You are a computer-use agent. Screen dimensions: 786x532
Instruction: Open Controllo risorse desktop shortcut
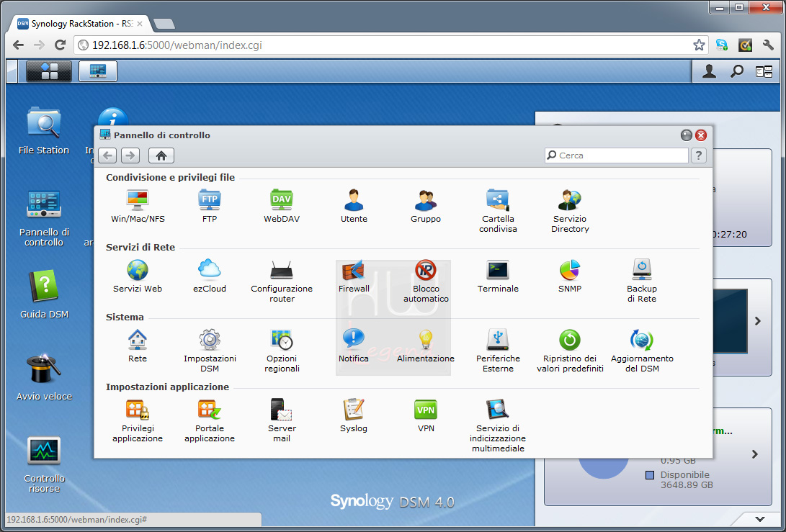44,464
